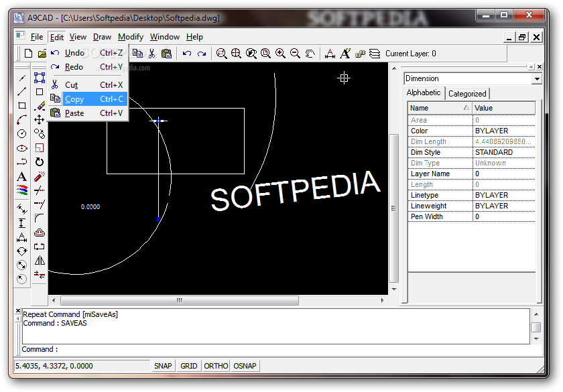Select the Line drawing tool
The width and height of the screenshot is (563, 392).
pos(22,92)
